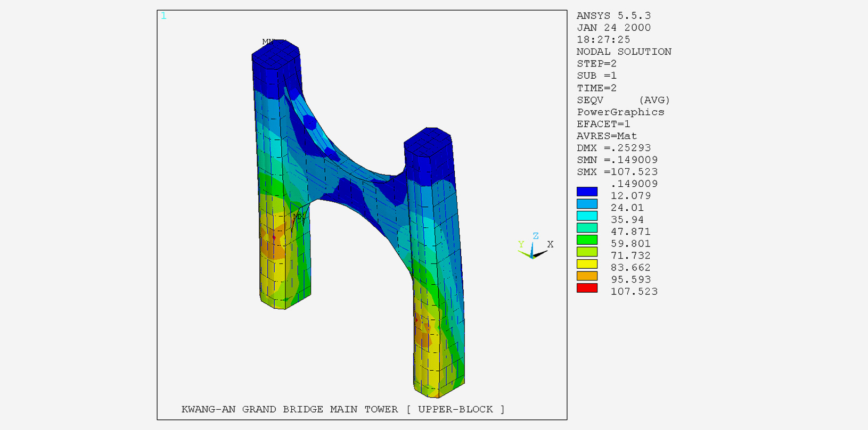The height and width of the screenshot is (430, 868).
Task: Click the NODAL SOLUTION label
Action: [624, 52]
